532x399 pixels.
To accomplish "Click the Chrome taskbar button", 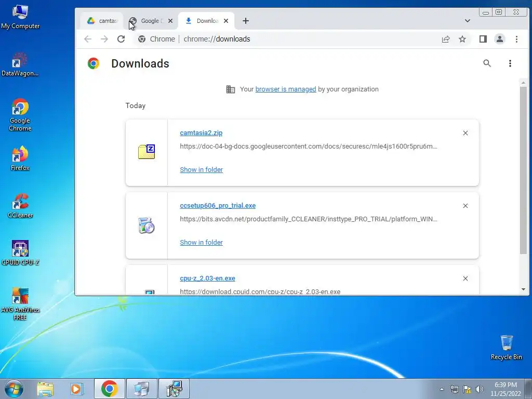I will 109,389.
